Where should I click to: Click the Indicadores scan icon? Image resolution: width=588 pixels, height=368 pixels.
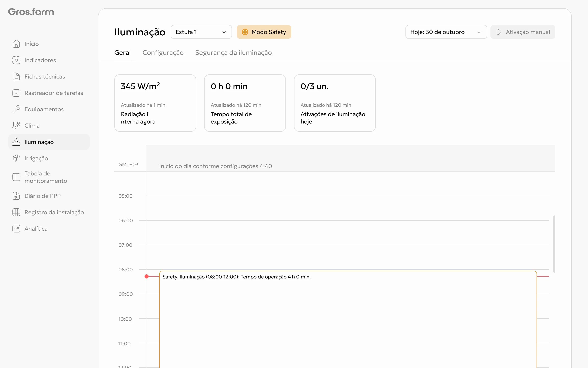point(16,60)
